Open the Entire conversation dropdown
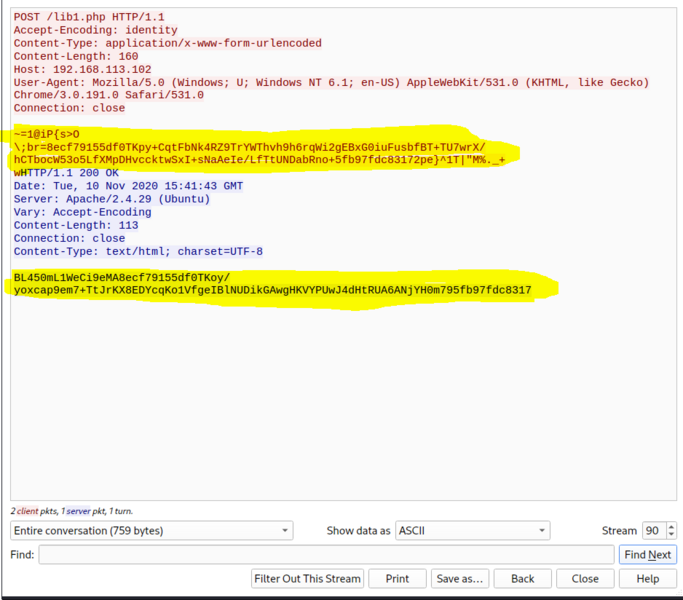Image resolution: width=683 pixels, height=600 pixels. click(x=151, y=530)
